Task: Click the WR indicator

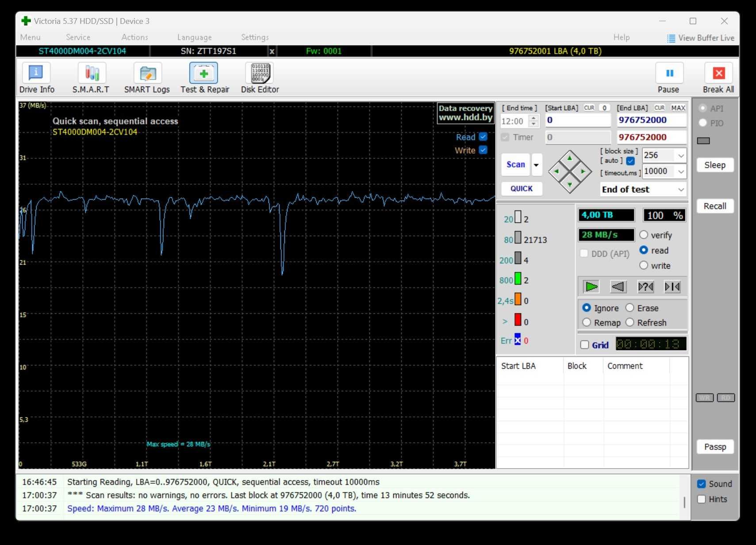Action: click(704, 398)
